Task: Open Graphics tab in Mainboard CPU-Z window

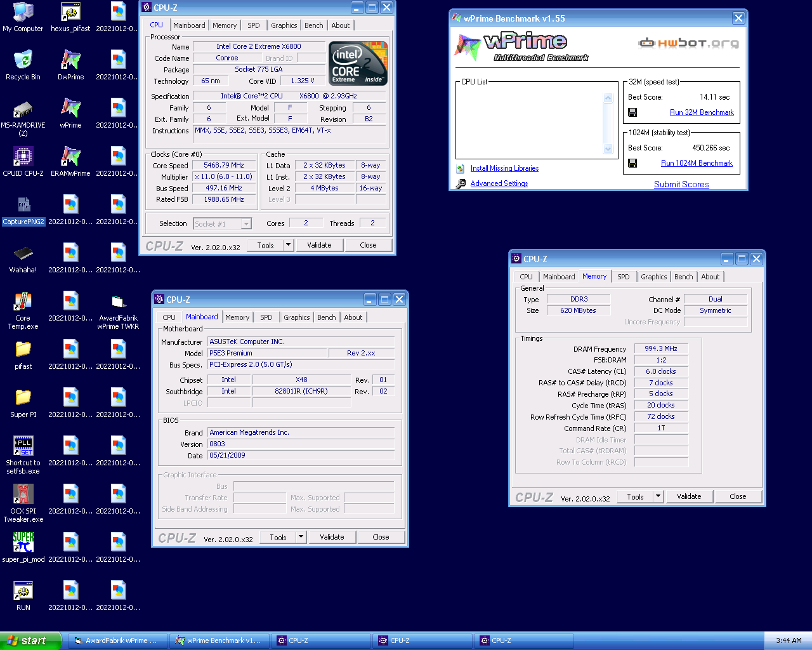Action: click(297, 317)
